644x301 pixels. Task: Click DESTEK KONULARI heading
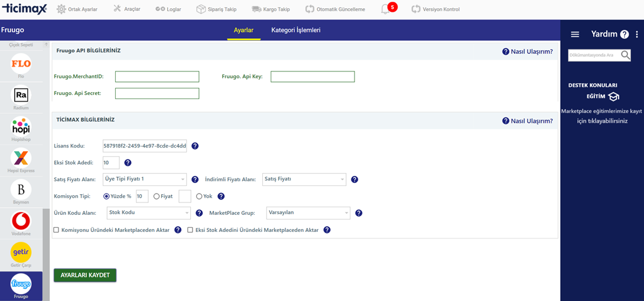(x=593, y=86)
